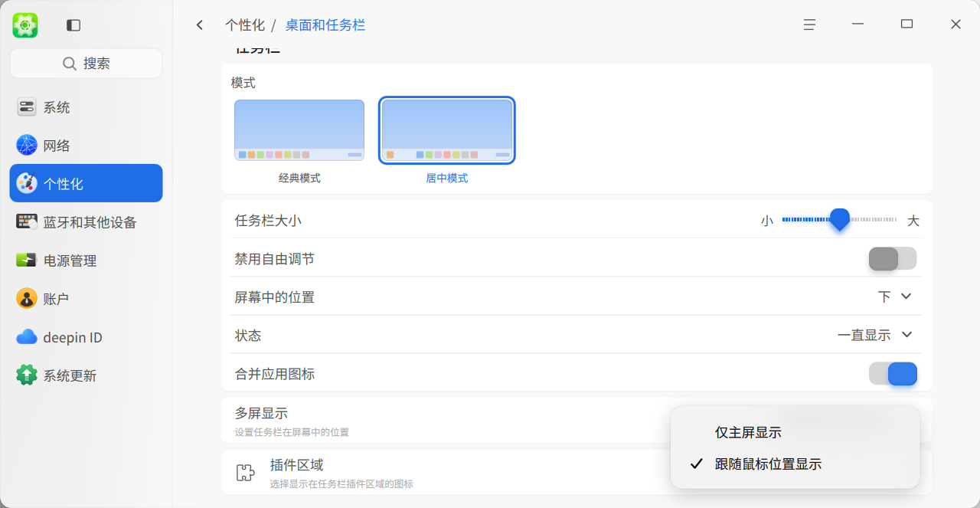Open the 屏幕中的位置 dropdown
The width and height of the screenshot is (980, 508).
[895, 297]
